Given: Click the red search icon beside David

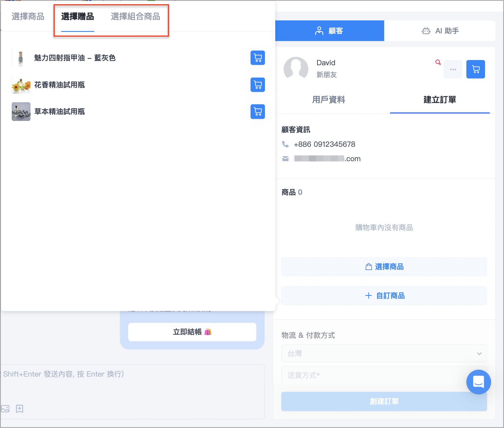Looking at the screenshot, I should click(x=438, y=62).
